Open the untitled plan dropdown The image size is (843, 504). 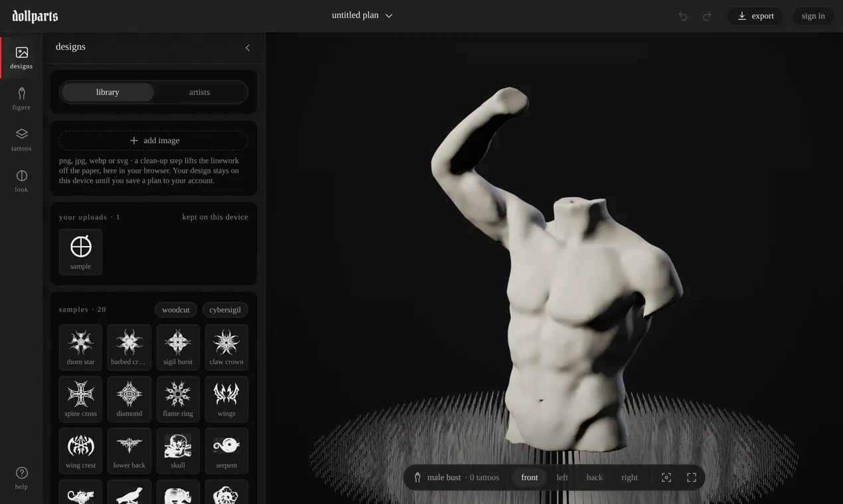pos(362,15)
